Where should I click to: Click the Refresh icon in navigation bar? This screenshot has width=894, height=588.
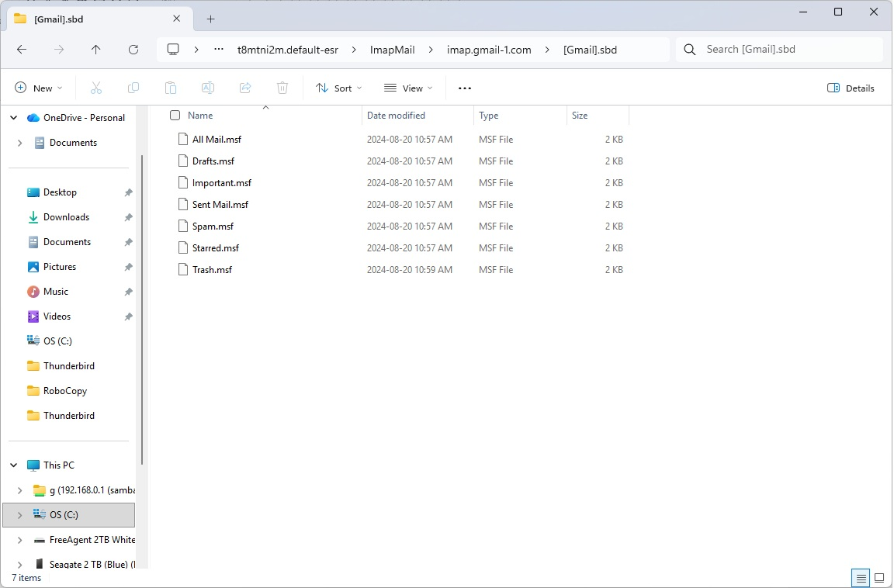(133, 50)
